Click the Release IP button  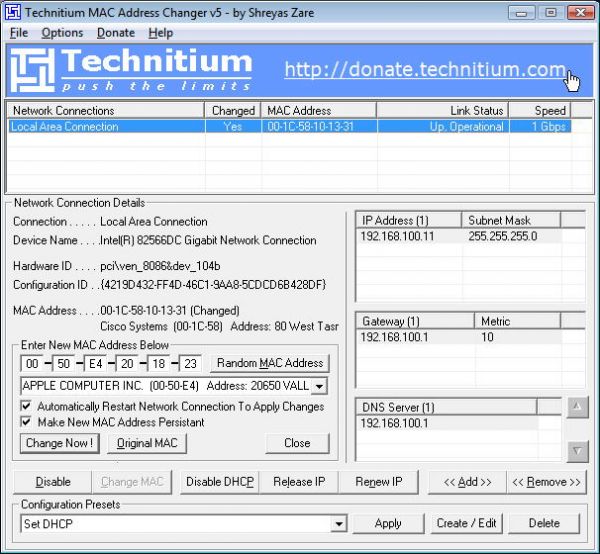(x=299, y=482)
